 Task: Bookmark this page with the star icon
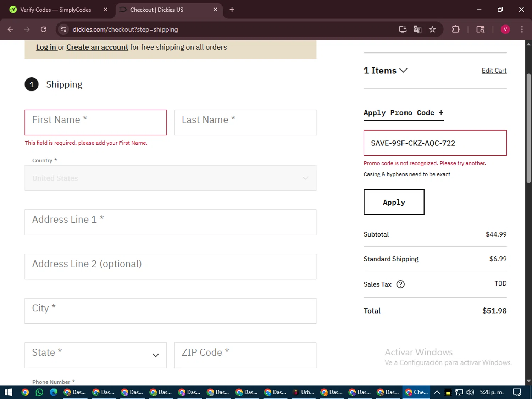coord(432,29)
